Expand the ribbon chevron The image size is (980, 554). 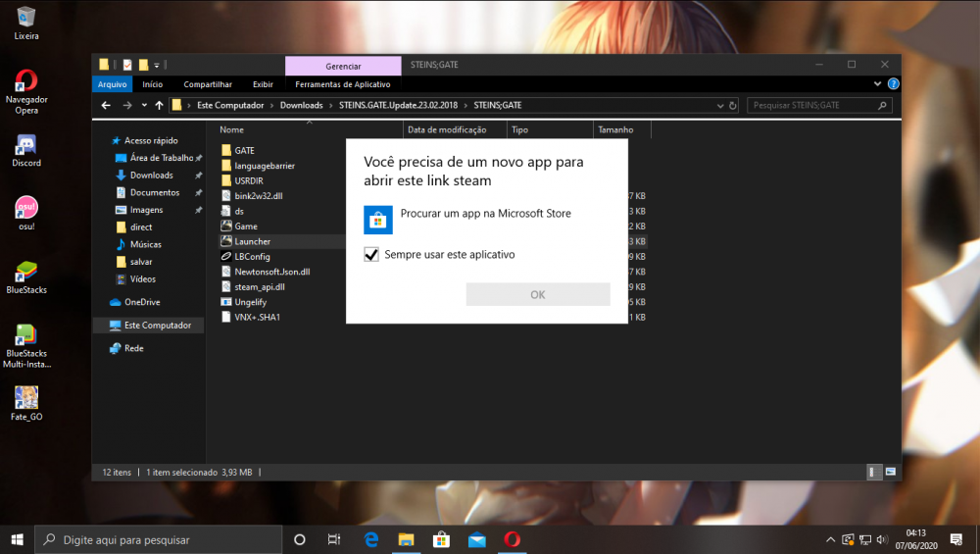pos(877,83)
